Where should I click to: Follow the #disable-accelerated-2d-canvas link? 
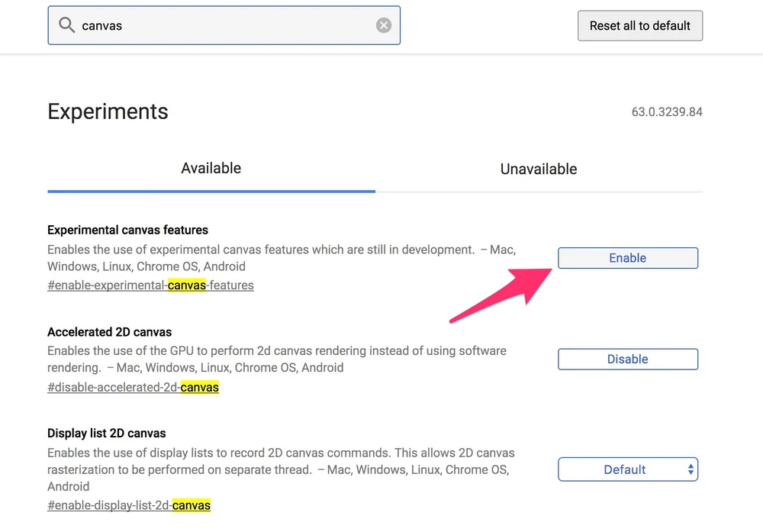133,387
